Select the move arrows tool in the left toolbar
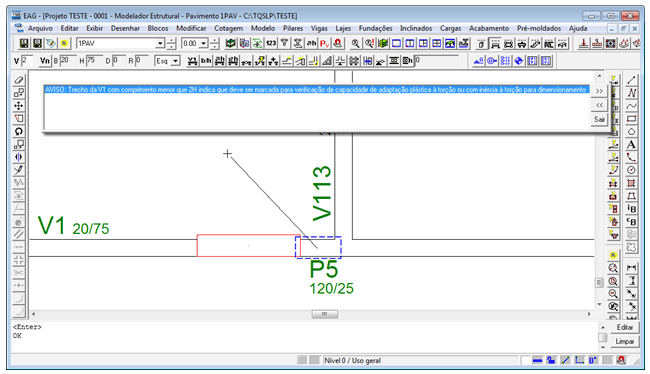Viewport: 650px width, 374px height. (19, 106)
